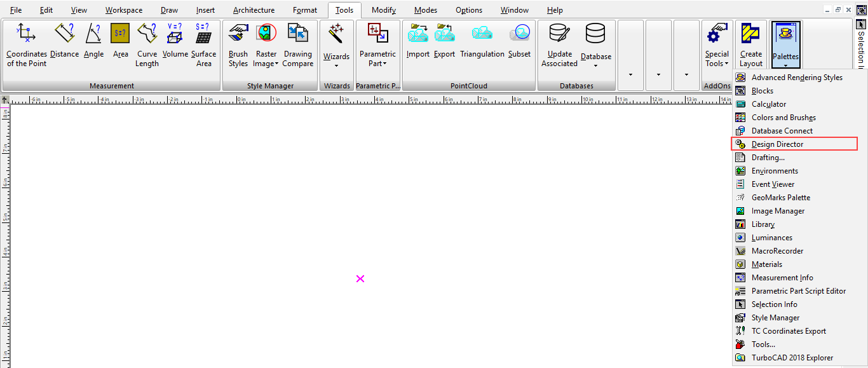Switch to the Architecture tab
Screen dimensions: 868x368
click(254, 10)
